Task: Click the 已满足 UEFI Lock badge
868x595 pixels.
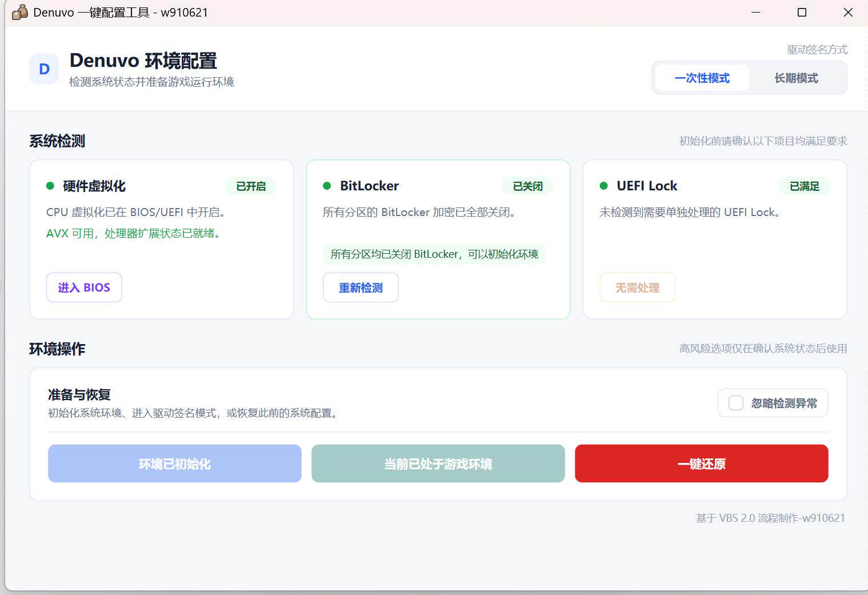Action: click(804, 186)
